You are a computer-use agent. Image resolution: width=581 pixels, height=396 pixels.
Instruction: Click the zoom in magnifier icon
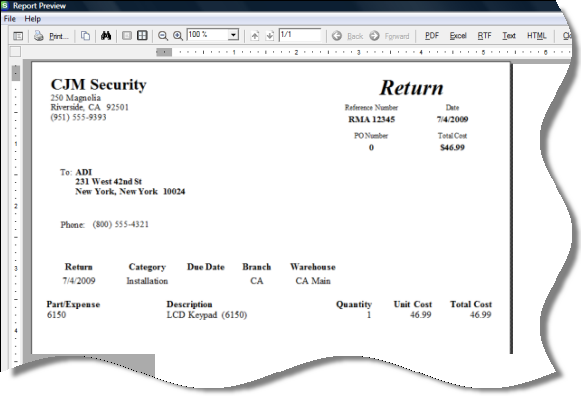pyautogui.click(x=178, y=36)
